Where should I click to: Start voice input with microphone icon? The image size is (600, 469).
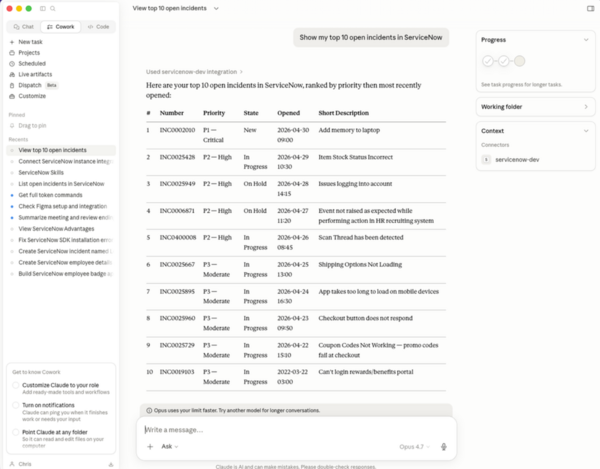pos(443,446)
